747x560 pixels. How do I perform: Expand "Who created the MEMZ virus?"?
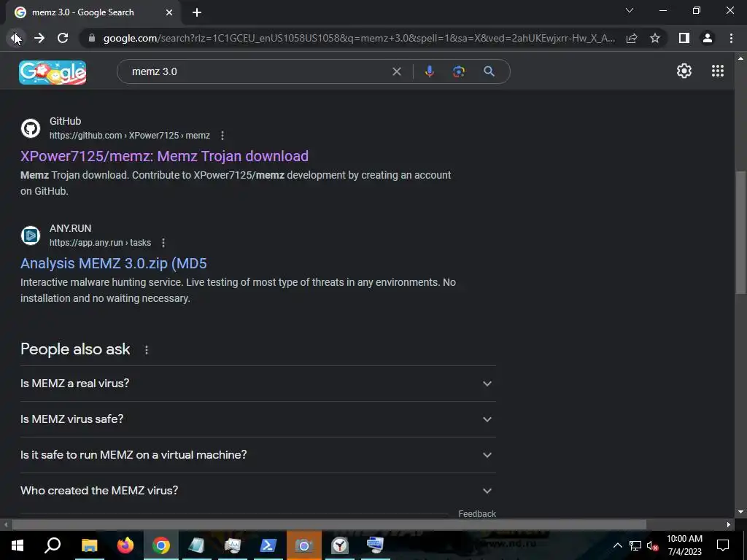click(258, 491)
